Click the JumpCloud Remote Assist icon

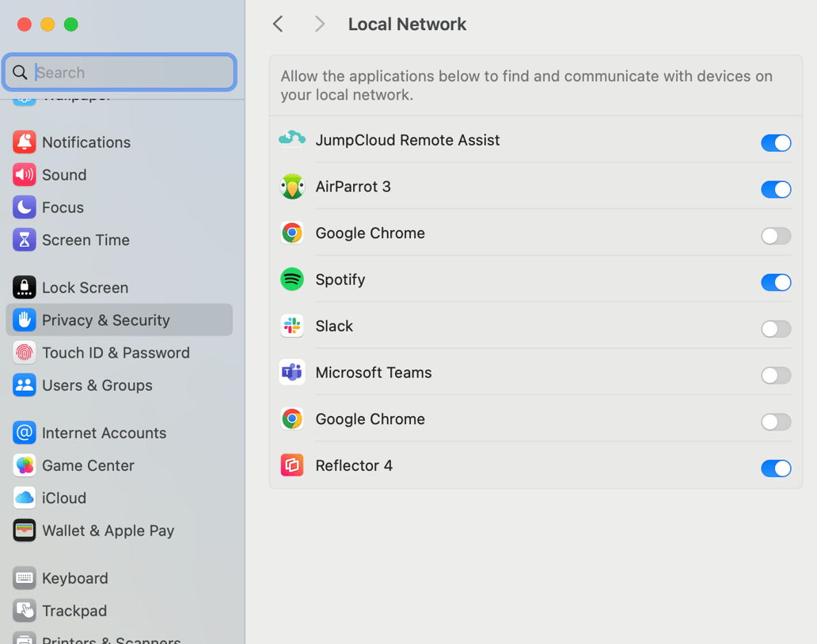pyautogui.click(x=291, y=140)
